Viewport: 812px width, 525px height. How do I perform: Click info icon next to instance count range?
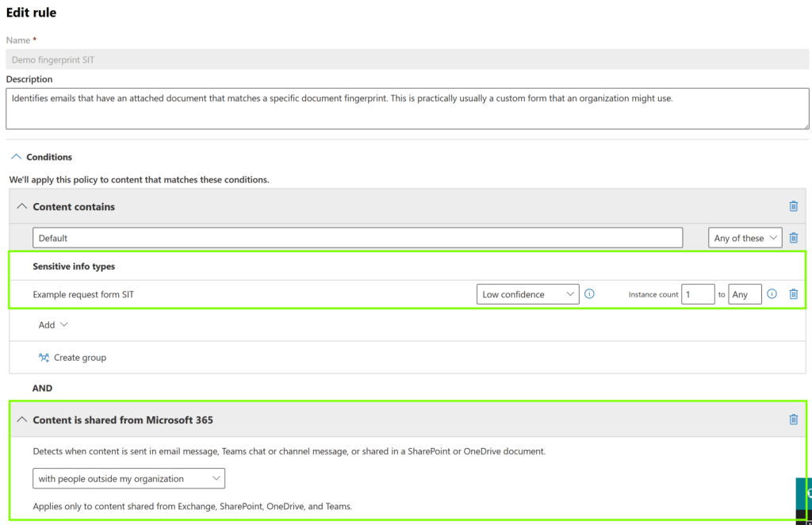click(772, 294)
